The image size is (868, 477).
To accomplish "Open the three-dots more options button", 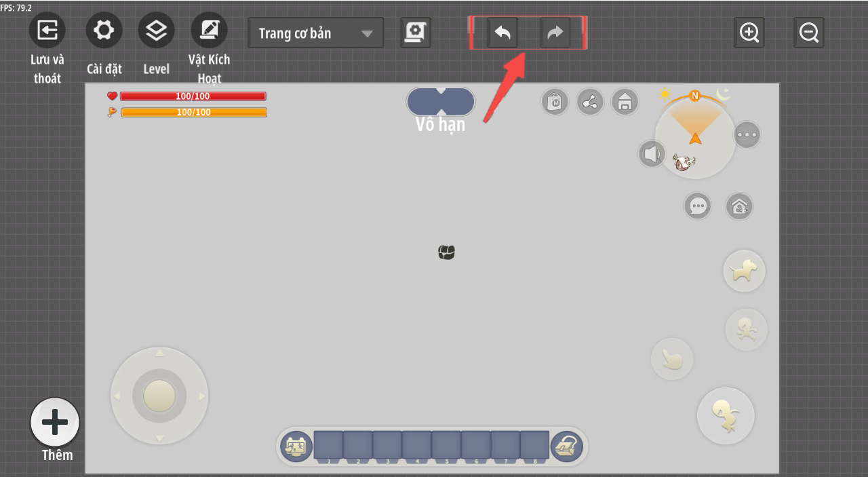I will (747, 134).
